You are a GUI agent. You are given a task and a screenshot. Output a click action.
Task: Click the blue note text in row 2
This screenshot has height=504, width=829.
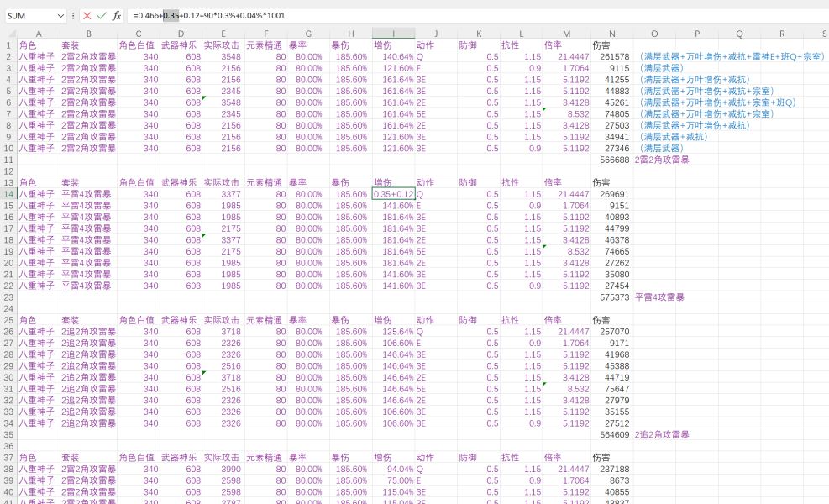pyautogui.click(x=732, y=56)
